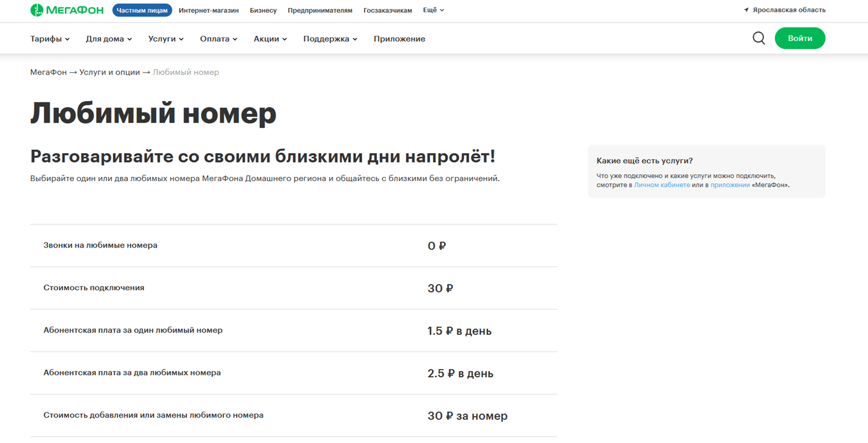The width and height of the screenshot is (868, 443).
Task: Click the 0 ₽ price value
Action: coord(437,246)
